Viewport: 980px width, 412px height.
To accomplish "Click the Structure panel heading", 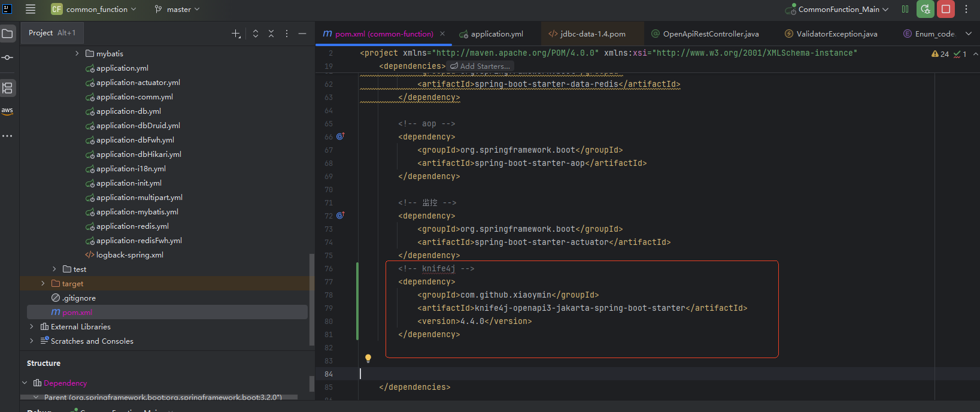I will 44,363.
